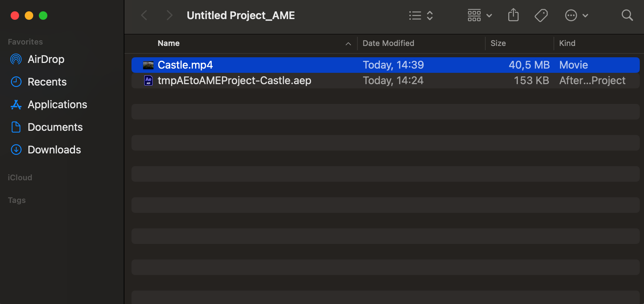This screenshot has height=304, width=644.
Task: Open AirDrop in the sidebar
Action: pyautogui.click(x=46, y=59)
